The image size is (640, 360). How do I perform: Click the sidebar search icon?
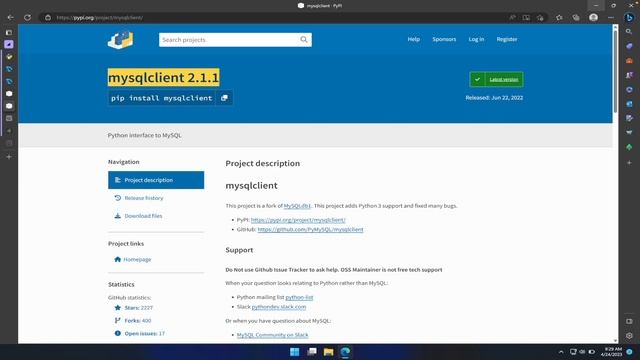tap(629, 31)
